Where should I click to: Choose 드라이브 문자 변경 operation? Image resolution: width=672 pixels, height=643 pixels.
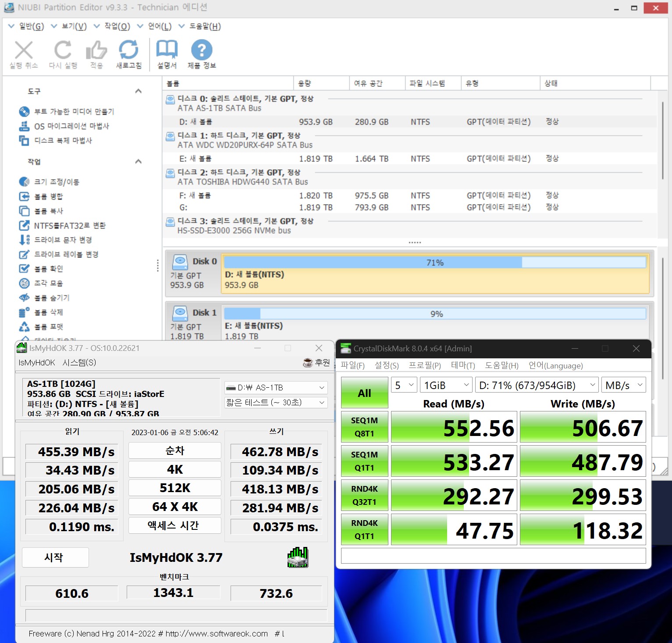[56, 239]
